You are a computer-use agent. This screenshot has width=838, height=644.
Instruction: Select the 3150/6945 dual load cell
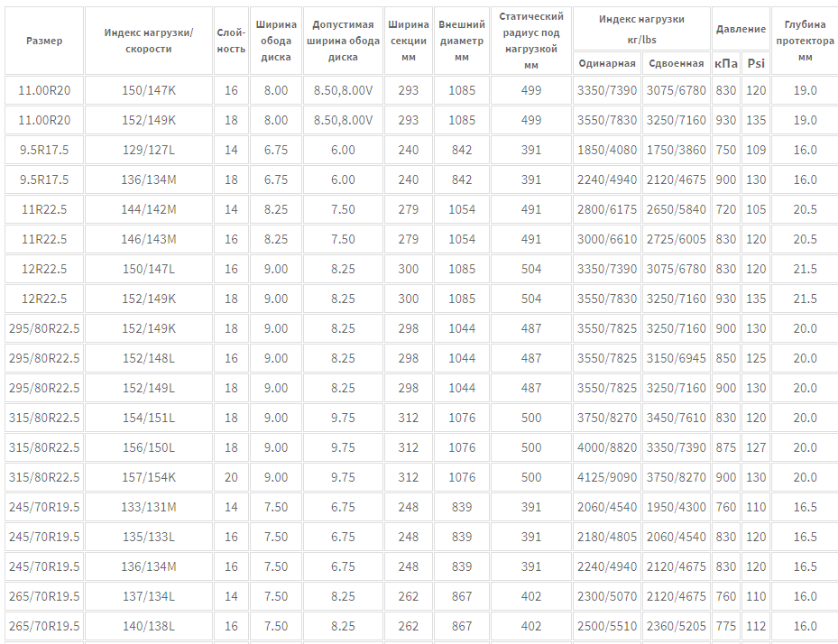click(x=676, y=358)
